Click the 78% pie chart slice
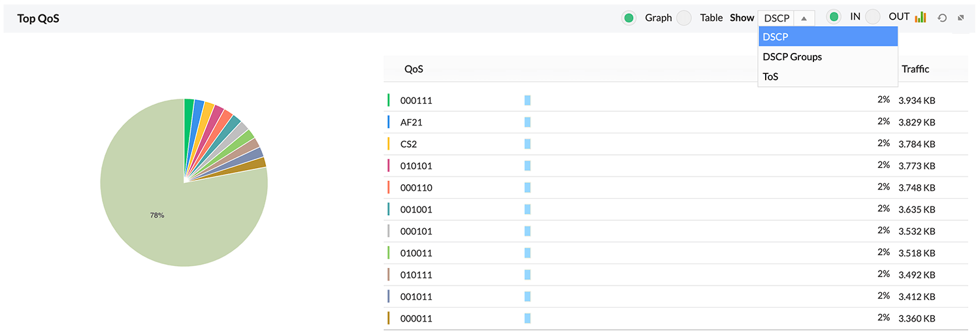 pos(157,215)
